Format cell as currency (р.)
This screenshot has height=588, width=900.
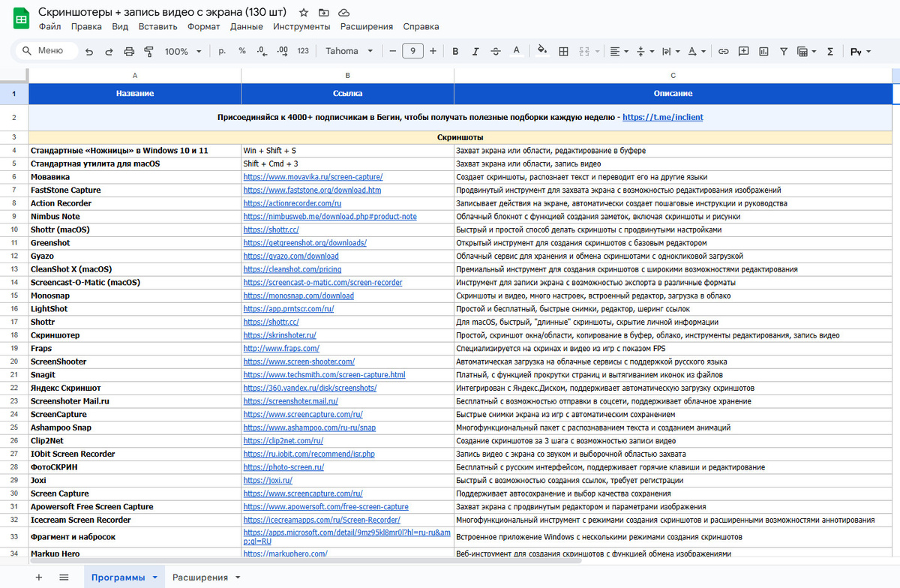[x=222, y=51]
